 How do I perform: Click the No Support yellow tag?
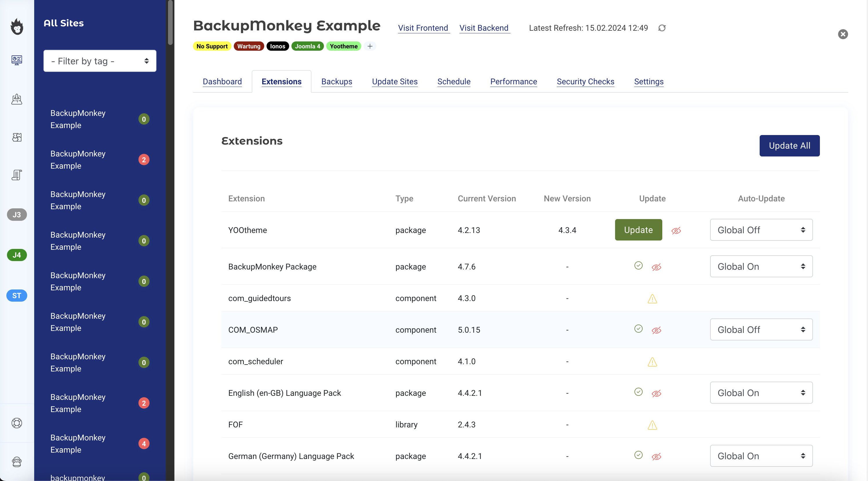pyautogui.click(x=212, y=46)
